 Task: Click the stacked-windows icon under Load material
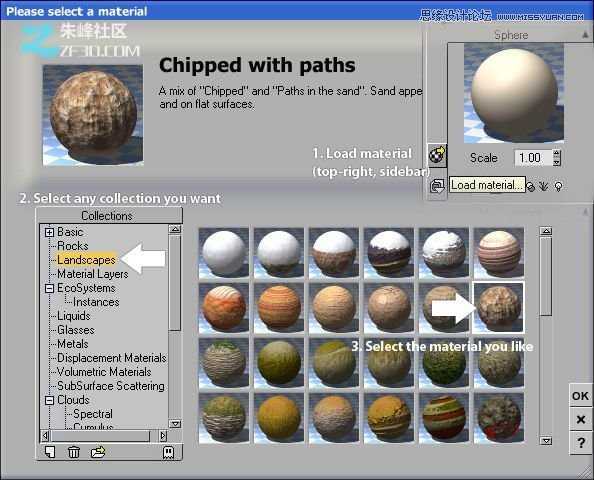(437, 186)
